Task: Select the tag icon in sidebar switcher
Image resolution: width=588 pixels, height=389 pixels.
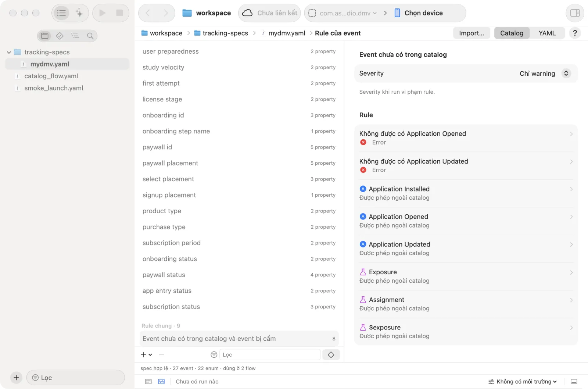Action: click(60, 36)
